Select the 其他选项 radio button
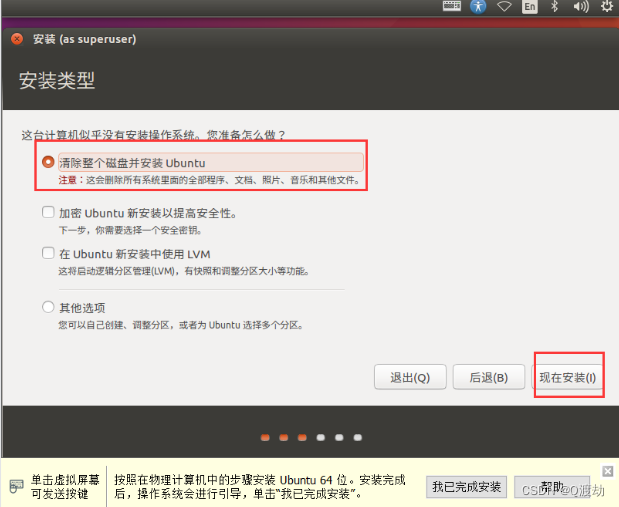The height and width of the screenshot is (507, 619). click(48, 307)
